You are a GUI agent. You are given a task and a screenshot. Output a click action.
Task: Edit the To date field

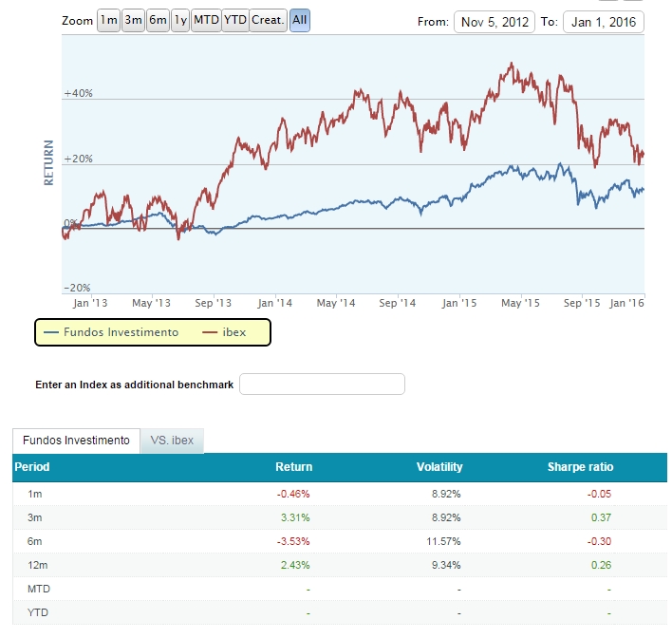click(604, 22)
